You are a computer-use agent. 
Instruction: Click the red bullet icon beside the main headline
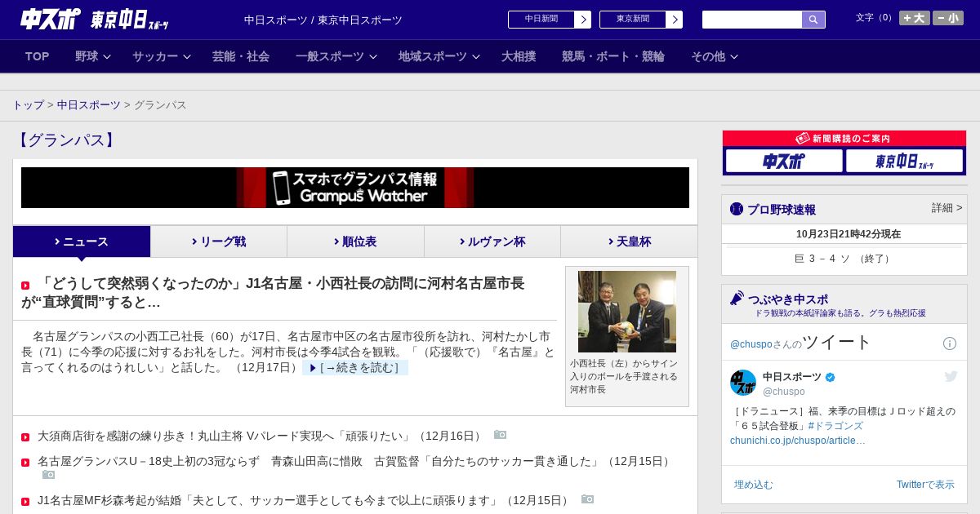[x=25, y=285]
